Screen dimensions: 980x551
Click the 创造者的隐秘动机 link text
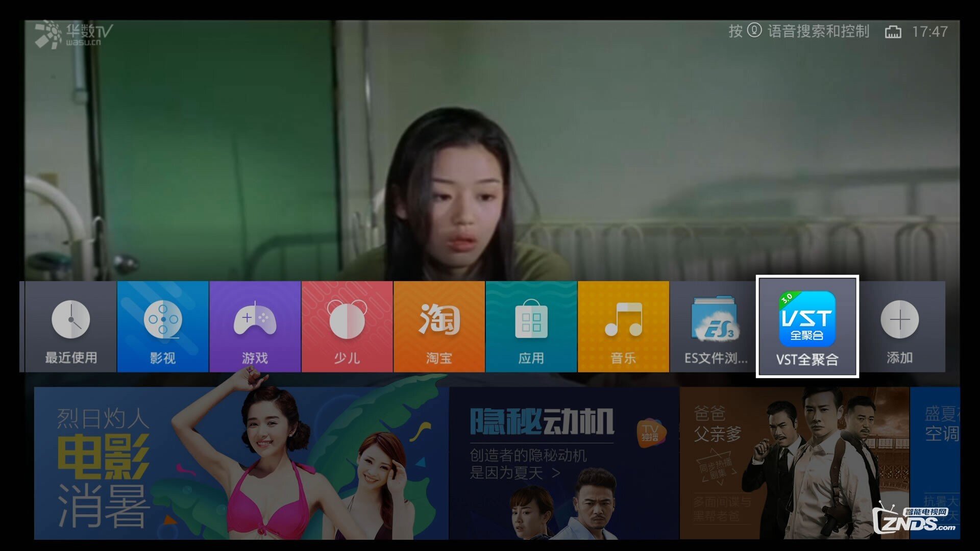tap(528, 464)
